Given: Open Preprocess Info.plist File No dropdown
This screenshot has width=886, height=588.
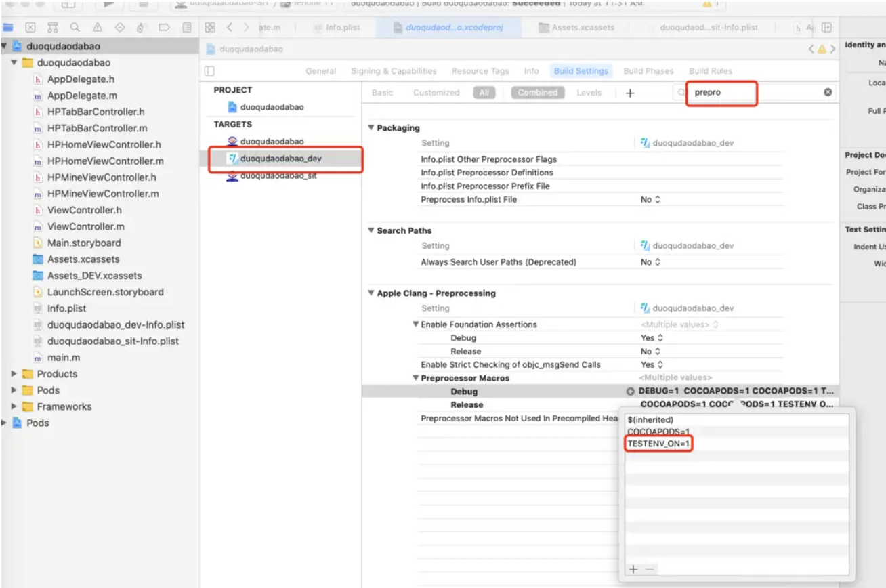Looking at the screenshot, I should [650, 200].
